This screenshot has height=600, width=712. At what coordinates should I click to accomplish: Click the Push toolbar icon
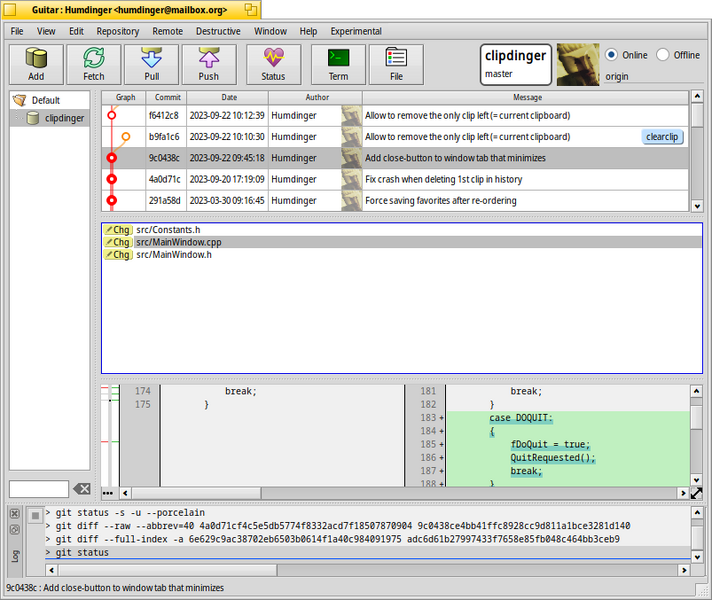pos(209,64)
